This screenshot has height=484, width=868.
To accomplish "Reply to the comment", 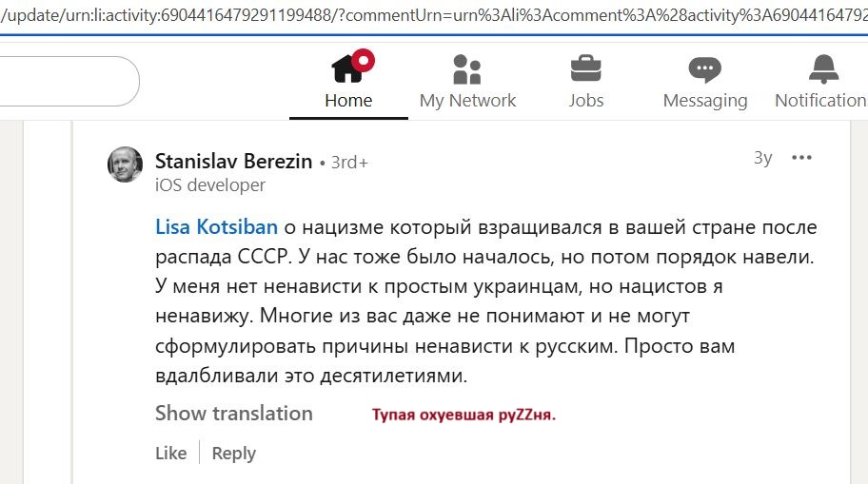I will click(x=233, y=454).
